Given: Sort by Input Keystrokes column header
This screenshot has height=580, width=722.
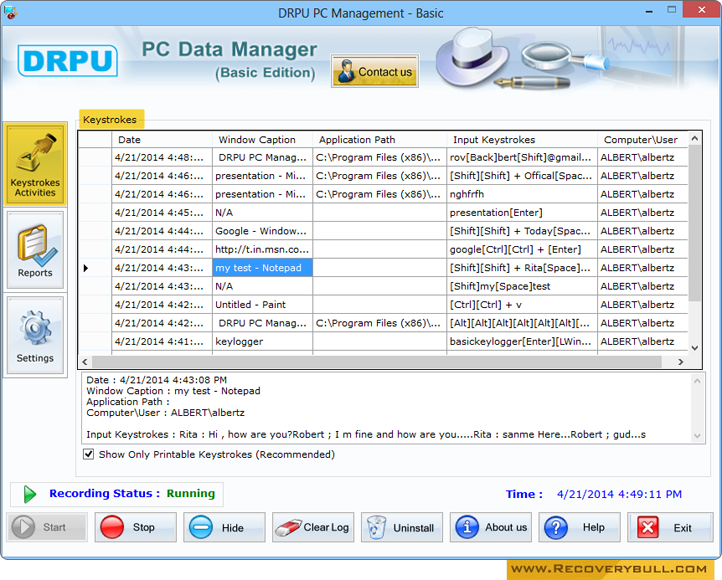Looking at the screenshot, I should [522, 140].
